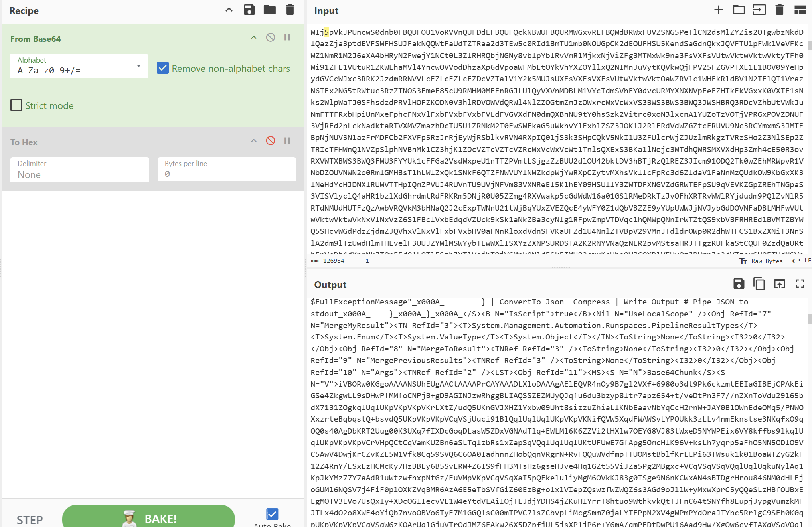Copy the output to the clipboard

pos(759,284)
